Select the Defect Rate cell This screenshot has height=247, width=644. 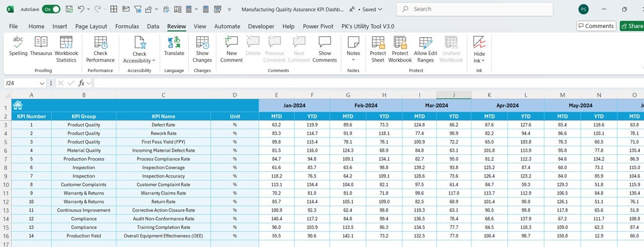click(x=164, y=125)
